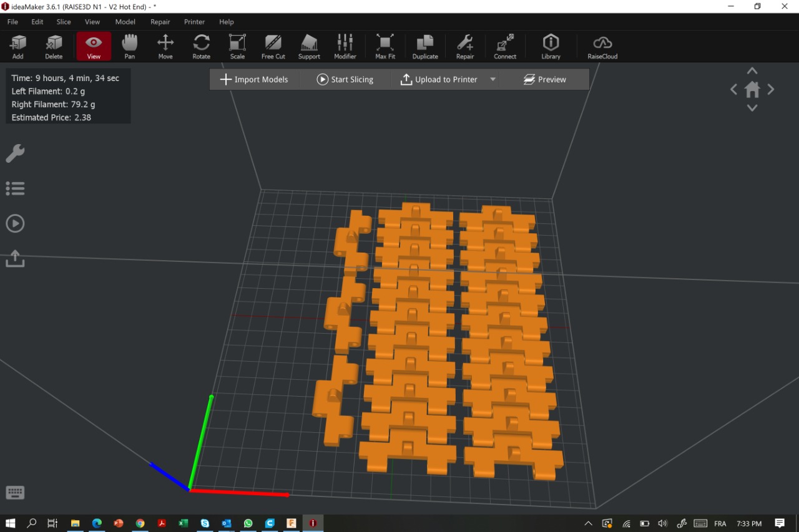The height and width of the screenshot is (532, 799).
Task: Click the estimated print time text
Action: pos(66,78)
